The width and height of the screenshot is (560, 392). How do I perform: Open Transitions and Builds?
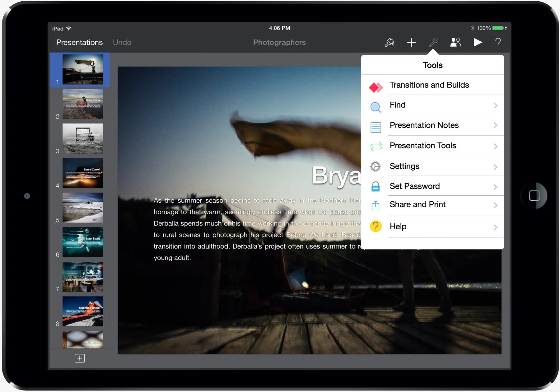(429, 85)
